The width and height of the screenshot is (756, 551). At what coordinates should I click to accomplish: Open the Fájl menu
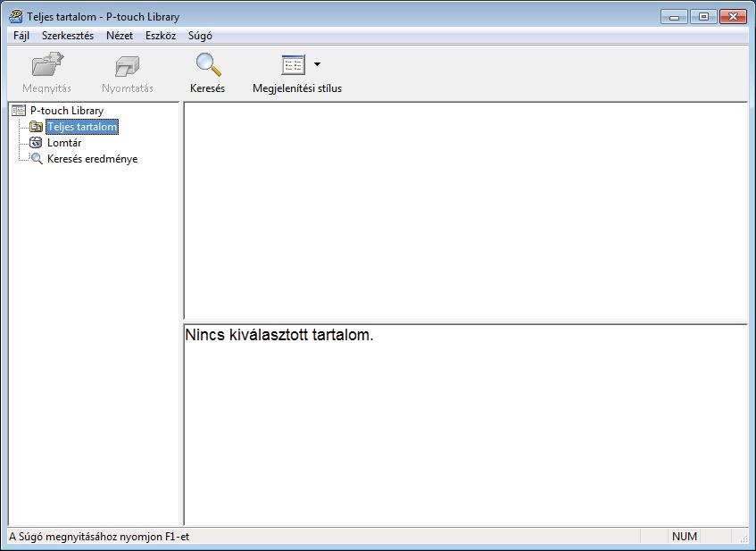[x=21, y=36]
